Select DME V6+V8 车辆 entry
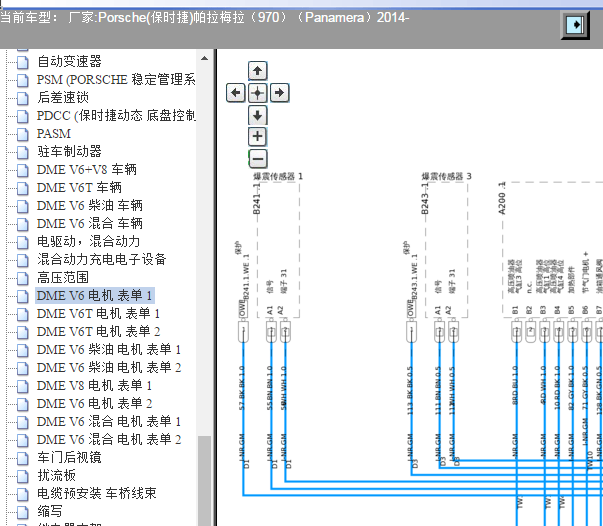Viewport: 603px width, 526px height. [87, 169]
